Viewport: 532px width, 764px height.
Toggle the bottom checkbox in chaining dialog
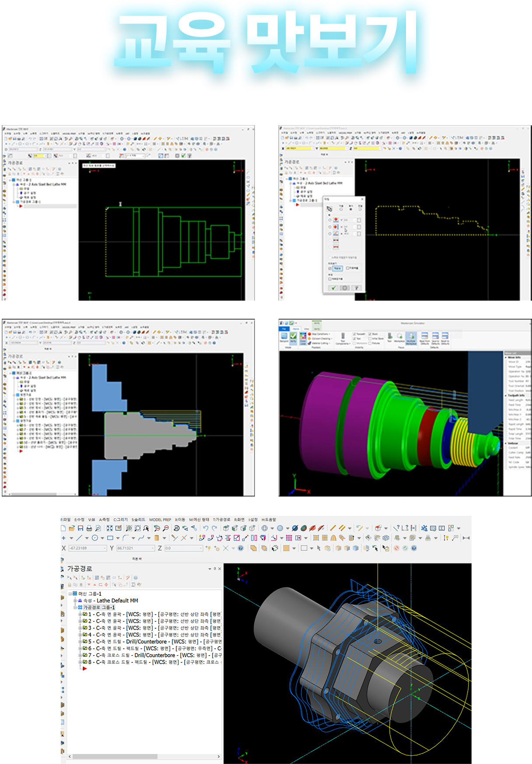click(330, 278)
